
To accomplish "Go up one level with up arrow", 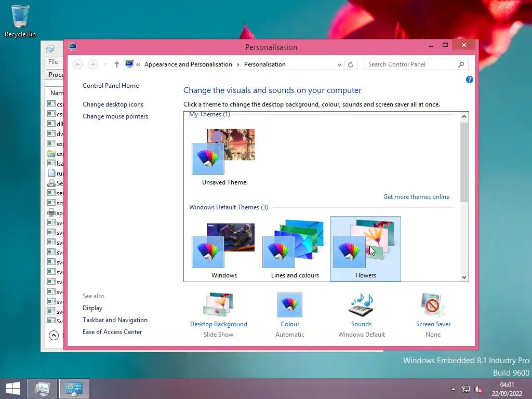I will tap(117, 64).
